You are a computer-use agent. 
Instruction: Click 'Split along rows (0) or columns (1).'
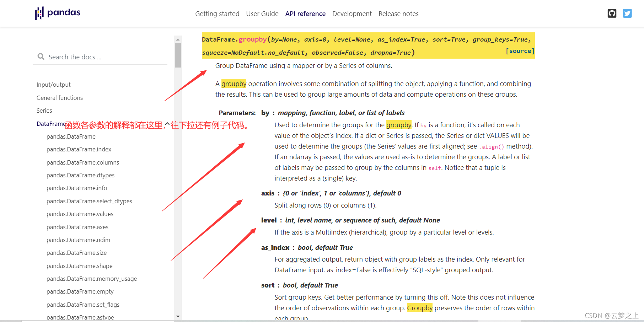click(x=326, y=205)
